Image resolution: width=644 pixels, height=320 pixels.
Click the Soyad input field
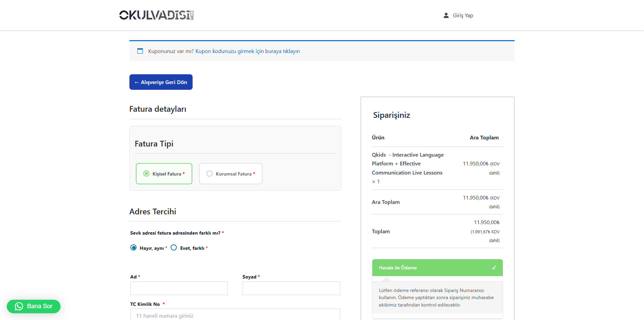291,288
